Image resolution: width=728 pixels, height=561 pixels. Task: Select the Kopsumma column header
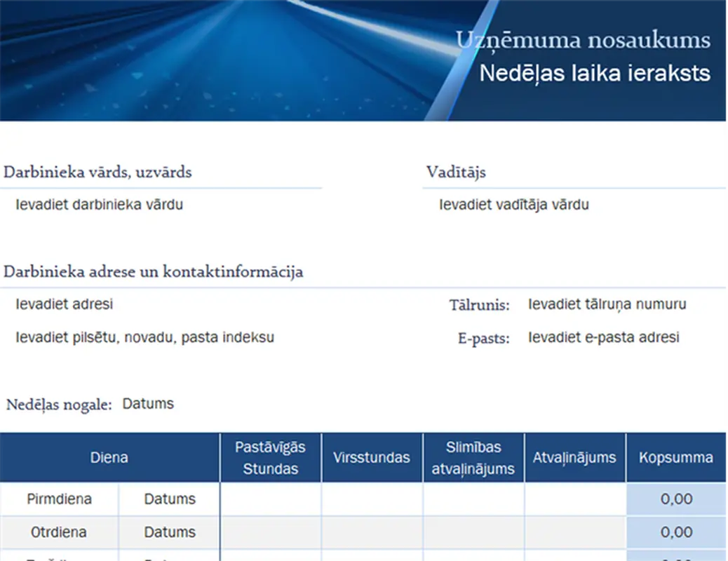pyautogui.click(x=677, y=457)
